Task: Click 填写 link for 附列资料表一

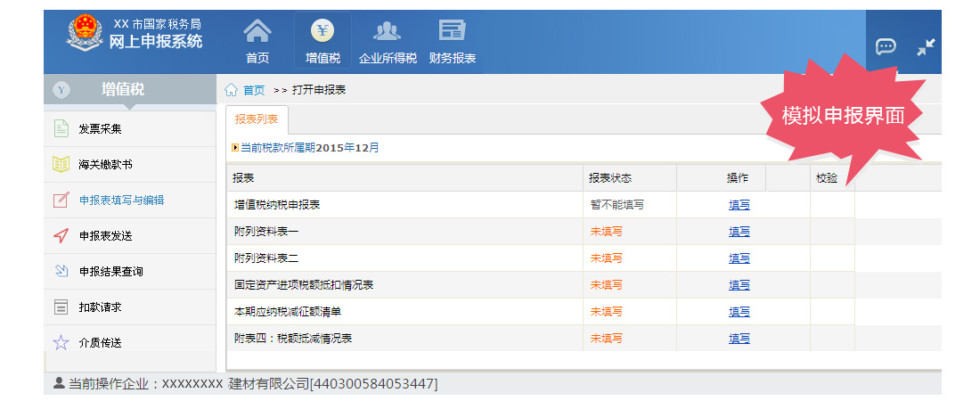Action: pos(739,232)
